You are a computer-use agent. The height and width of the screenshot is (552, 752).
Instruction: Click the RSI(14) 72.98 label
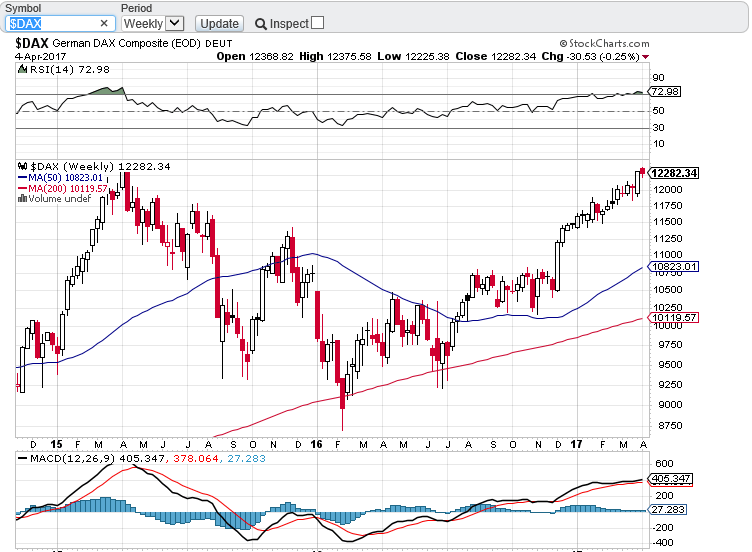(x=70, y=70)
